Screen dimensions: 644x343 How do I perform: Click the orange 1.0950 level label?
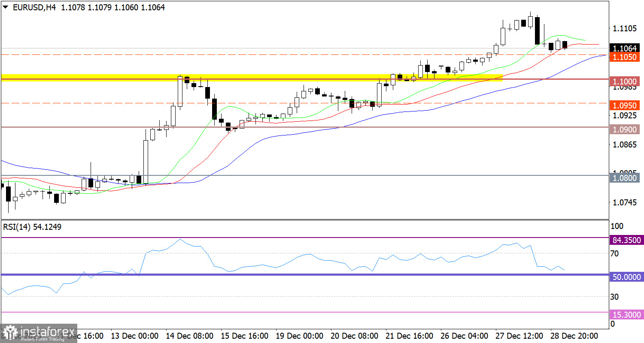pyautogui.click(x=625, y=105)
